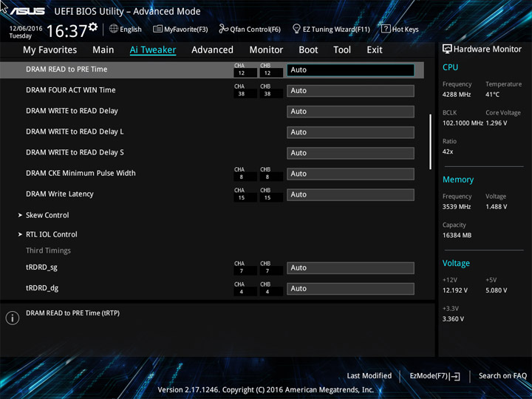Open Search on FAQ

[x=502, y=375]
